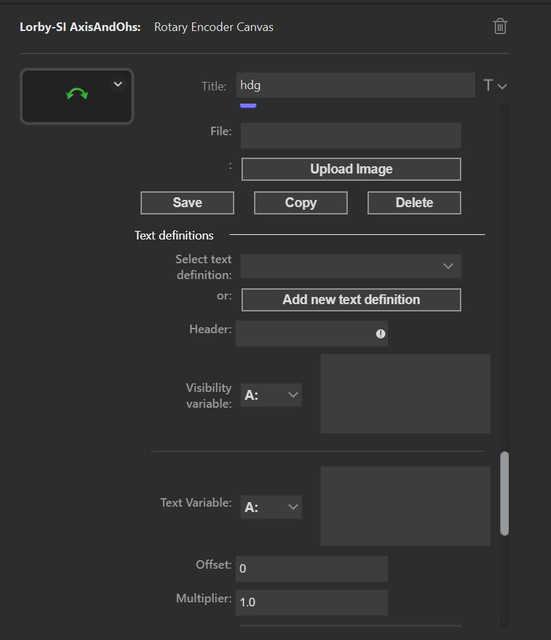Click the trash can delete action icon
Image resolution: width=551 pixels, height=640 pixels.
[500, 27]
